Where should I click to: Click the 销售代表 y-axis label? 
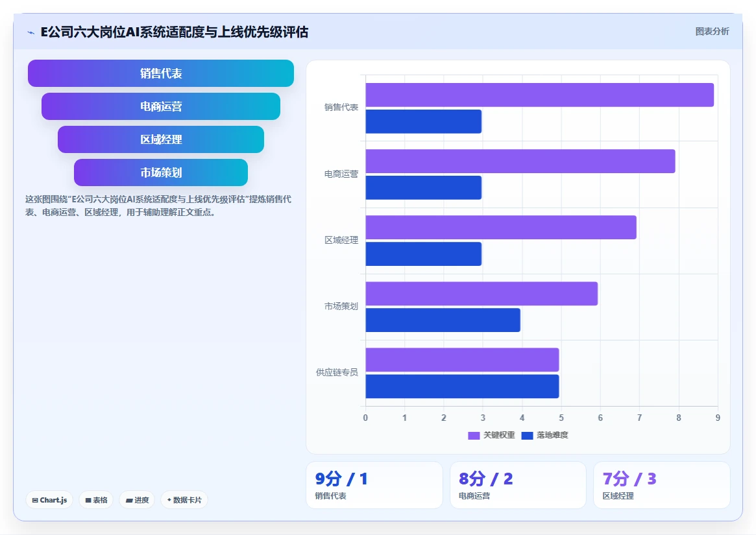341,108
